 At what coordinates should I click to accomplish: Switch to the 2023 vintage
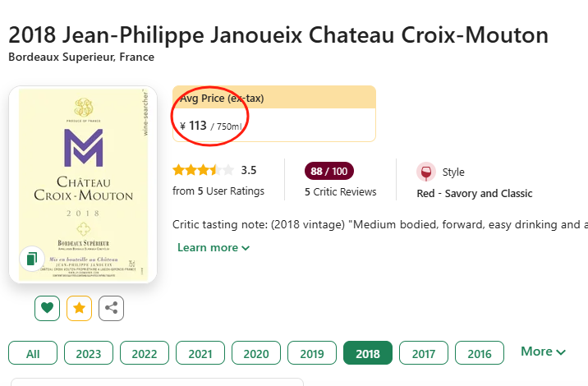pyautogui.click(x=89, y=353)
